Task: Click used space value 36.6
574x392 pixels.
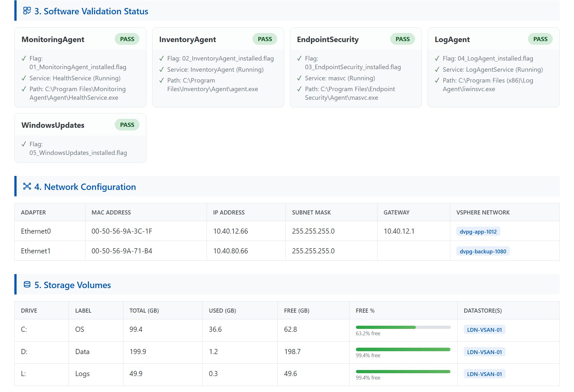Action: 215,329
